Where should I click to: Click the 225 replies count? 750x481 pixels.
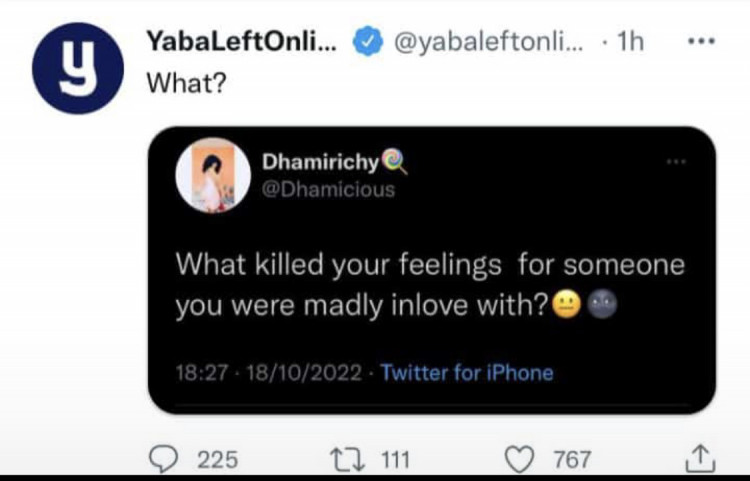point(217,460)
